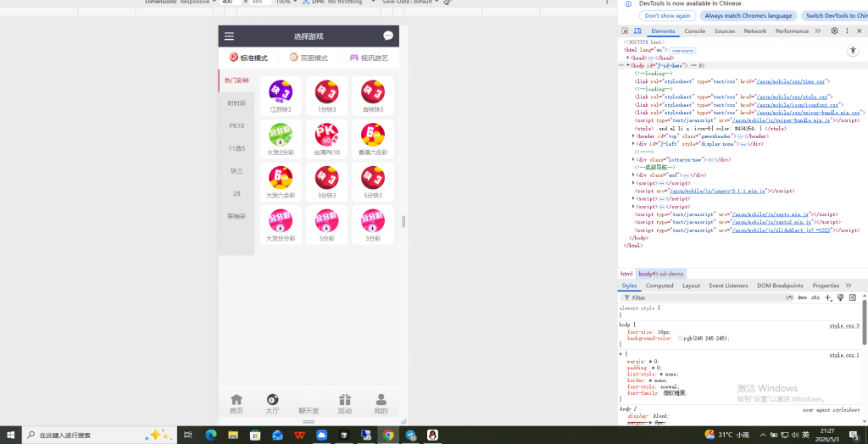868x444 pixels.
Task: Open the Event Listeners tab
Action: 728,286
